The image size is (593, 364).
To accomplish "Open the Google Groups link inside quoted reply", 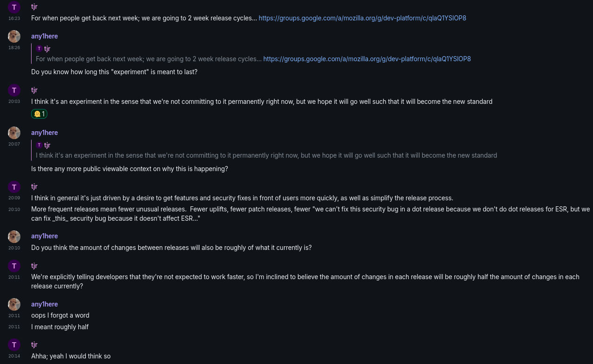I will [x=367, y=59].
